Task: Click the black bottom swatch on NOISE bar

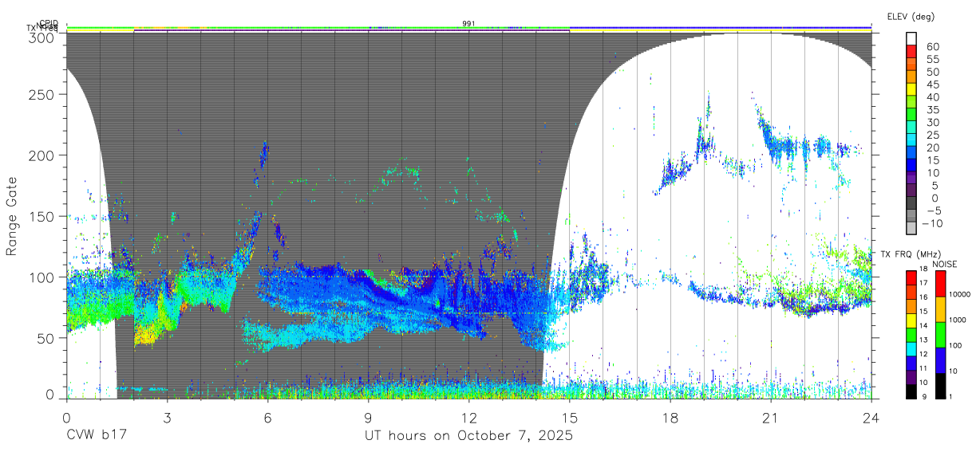Action: [x=940, y=386]
